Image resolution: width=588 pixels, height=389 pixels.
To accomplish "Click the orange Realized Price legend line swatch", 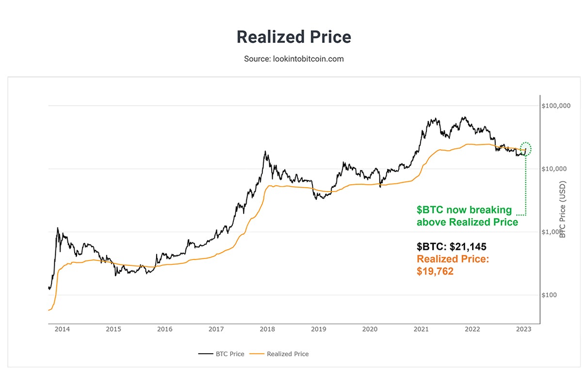I will point(257,354).
